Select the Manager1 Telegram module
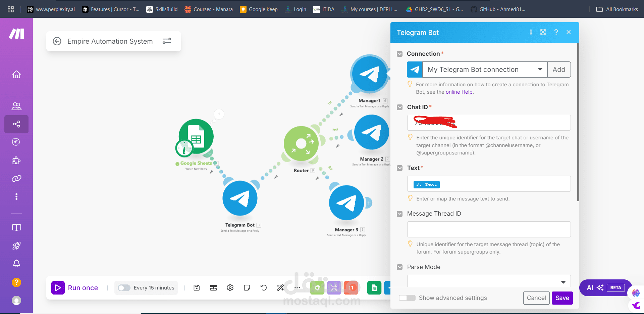Screen dimensions: 644x314 click(x=370, y=74)
